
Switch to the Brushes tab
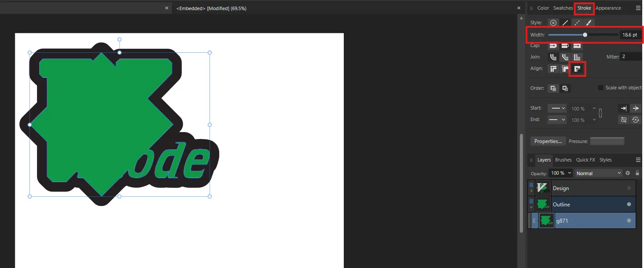click(563, 160)
